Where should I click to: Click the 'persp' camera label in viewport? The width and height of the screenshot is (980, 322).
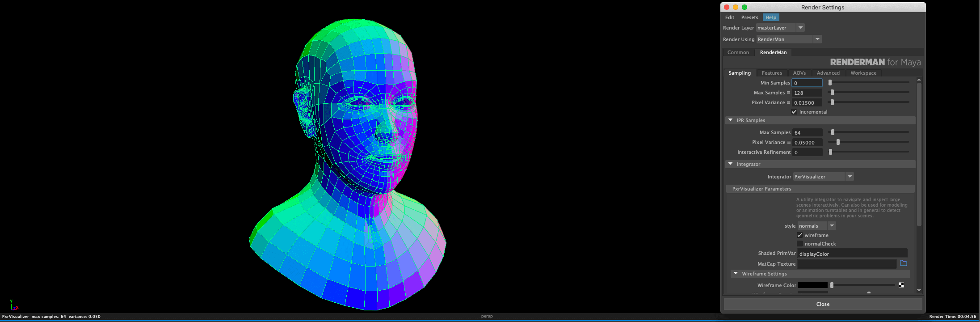pyautogui.click(x=487, y=316)
